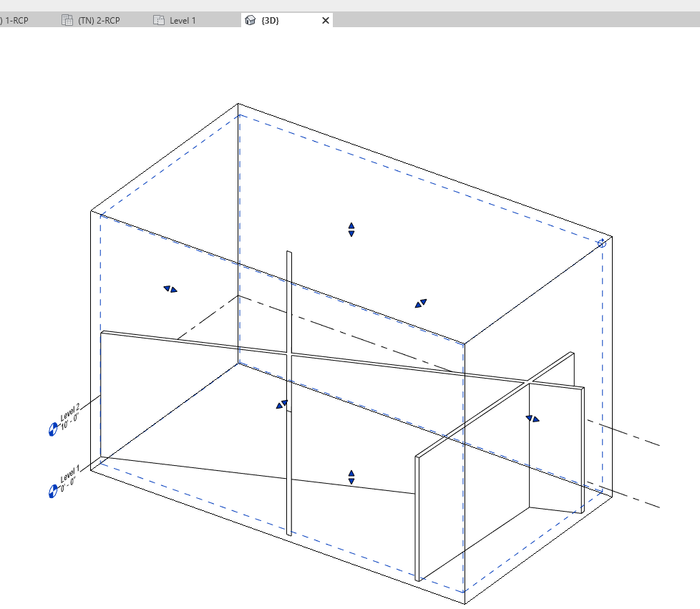Open the (TN) 1-RCP view tab
700x609 pixels.
click(14, 20)
